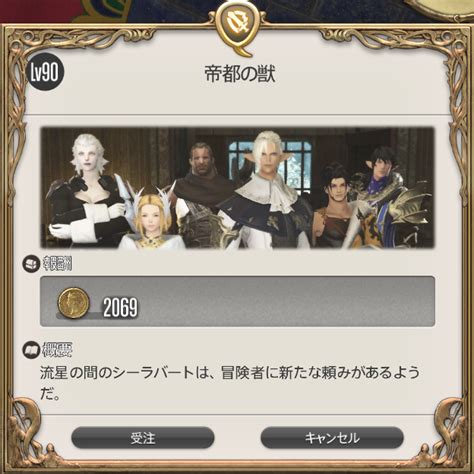The image size is (474, 474).
Task: Accept the quest with the 受注 button
Action: tap(143, 438)
